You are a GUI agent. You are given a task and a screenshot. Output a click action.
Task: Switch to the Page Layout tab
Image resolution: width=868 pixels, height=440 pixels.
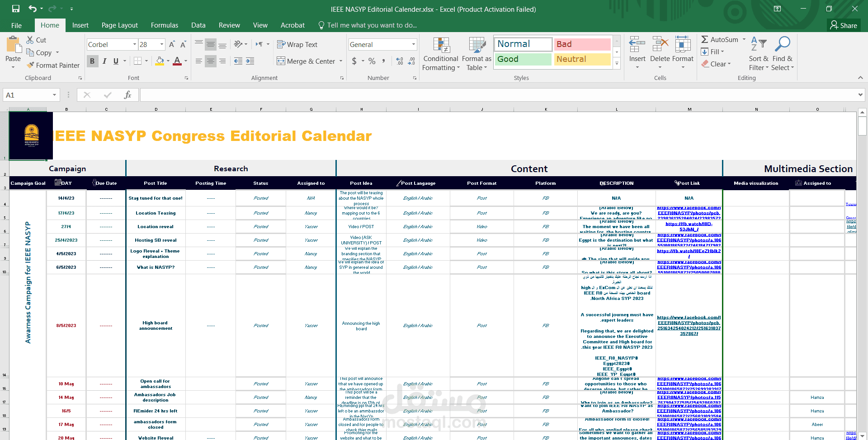120,25
